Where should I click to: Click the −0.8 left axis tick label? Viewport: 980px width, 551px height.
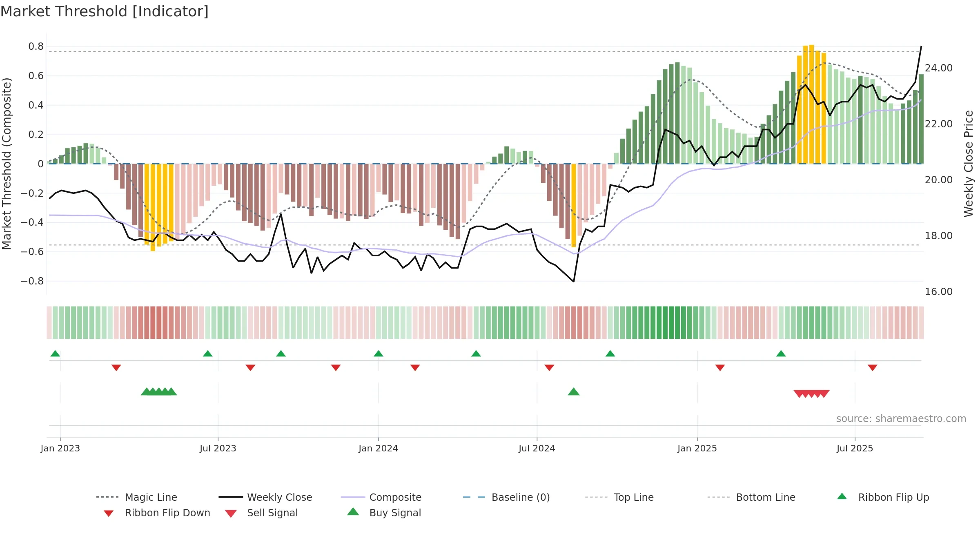click(32, 281)
